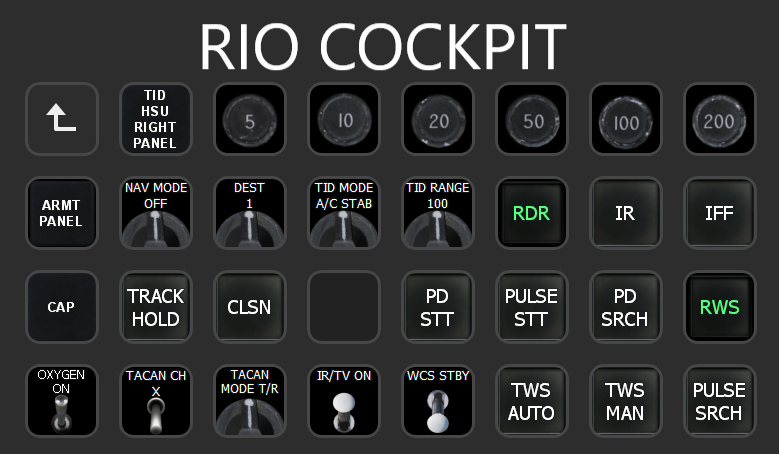Turn the TACAN MODE T/R rotary knob
The height and width of the screenshot is (454, 779).
(x=249, y=401)
